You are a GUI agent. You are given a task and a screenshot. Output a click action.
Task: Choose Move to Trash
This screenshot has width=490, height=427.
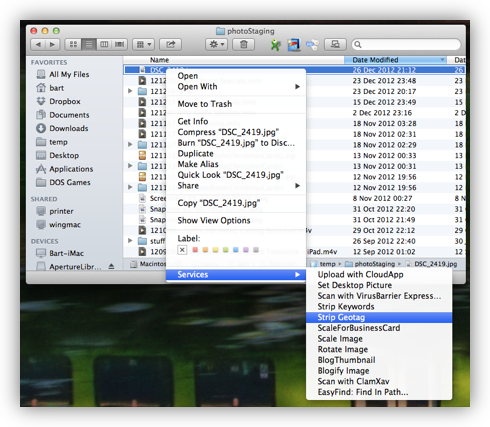[x=236, y=104]
